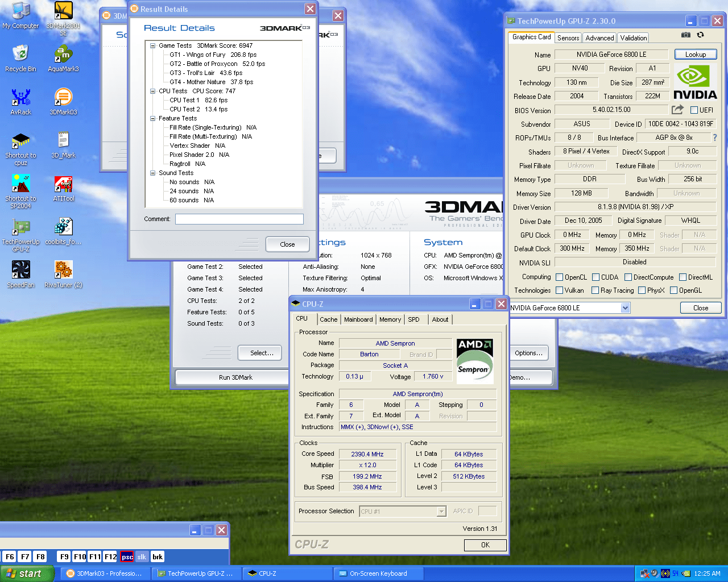Toggle the DirectCompute checkbox

point(628,277)
